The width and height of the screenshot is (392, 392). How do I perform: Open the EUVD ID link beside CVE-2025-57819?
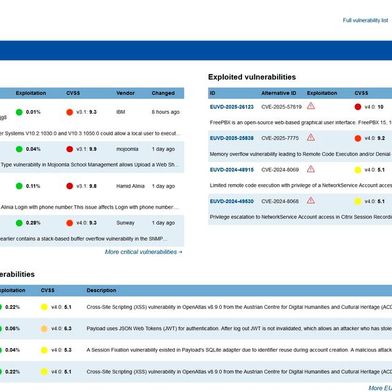232,107
